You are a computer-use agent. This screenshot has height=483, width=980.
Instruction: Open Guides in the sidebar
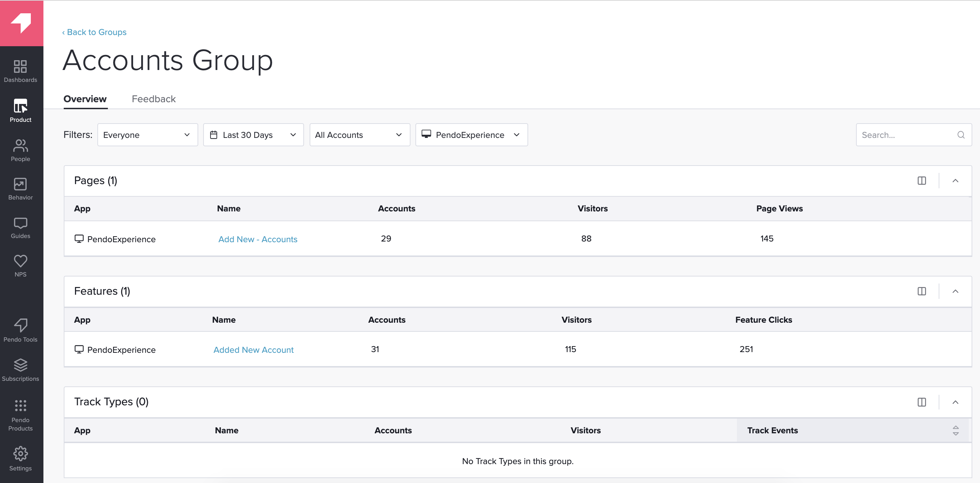coord(21,228)
